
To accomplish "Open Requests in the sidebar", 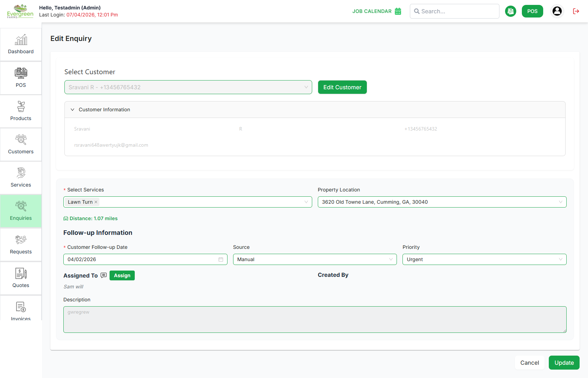I will tap(21, 245).
